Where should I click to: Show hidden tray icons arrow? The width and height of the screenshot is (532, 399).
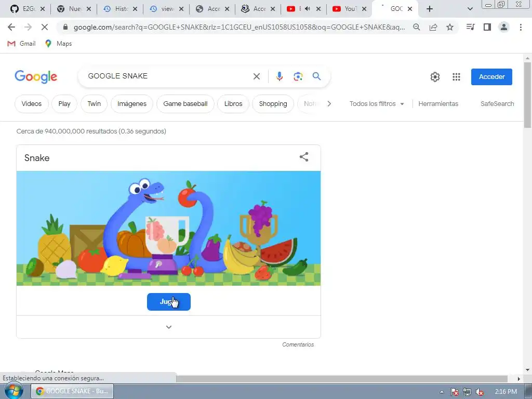coord(442,392)
